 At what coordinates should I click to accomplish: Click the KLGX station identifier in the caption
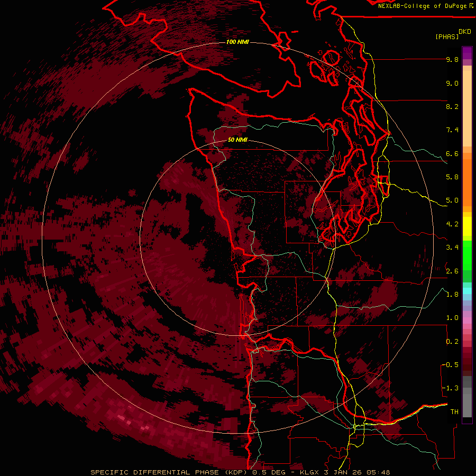click(309, 472)
